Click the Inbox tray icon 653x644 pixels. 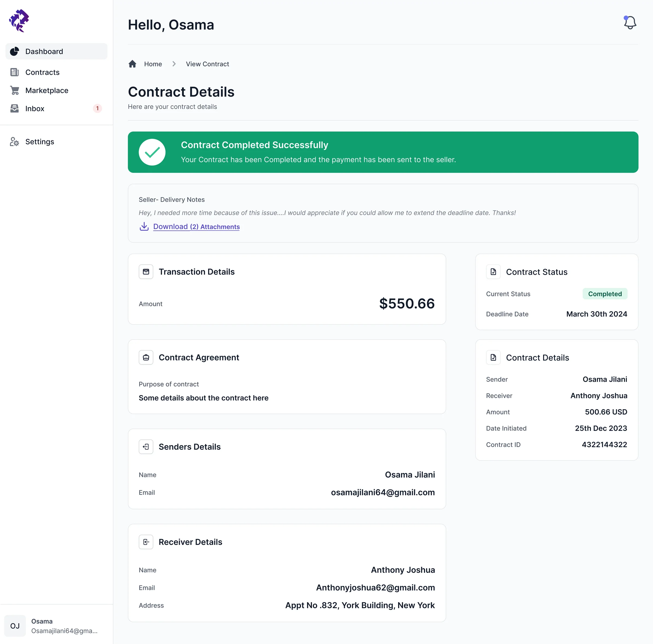click(x=14, y=108)
